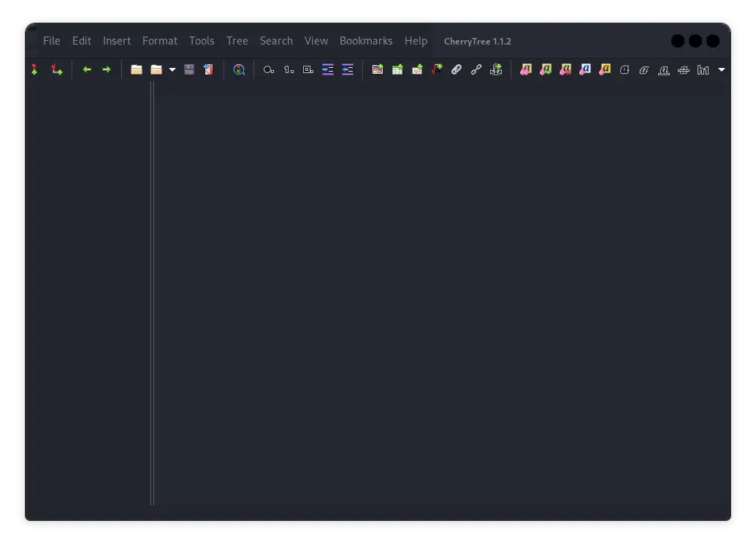Insert a table via toolbar icon
Viewport: 756px width, 548px height.
[x=397, y=70]
